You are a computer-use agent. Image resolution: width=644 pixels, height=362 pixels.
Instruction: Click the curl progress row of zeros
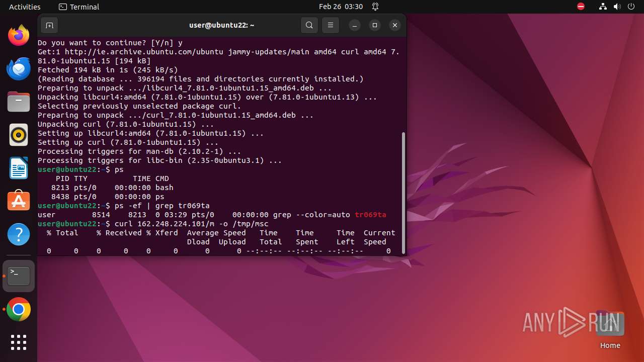[219, 251]
